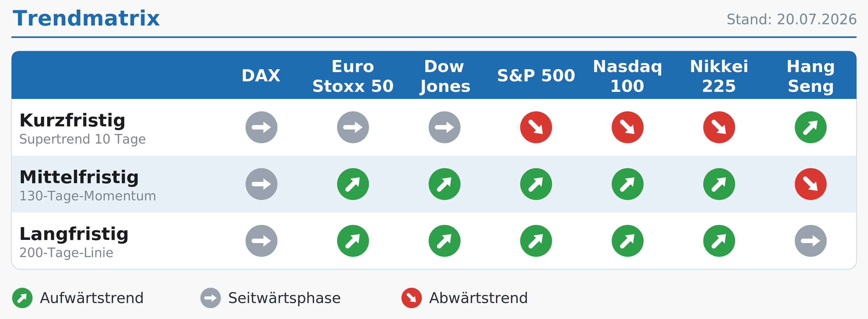
Task: Click S&P 500 Kurzfristig red downtrend icon
Action: (x=536, y=127)
